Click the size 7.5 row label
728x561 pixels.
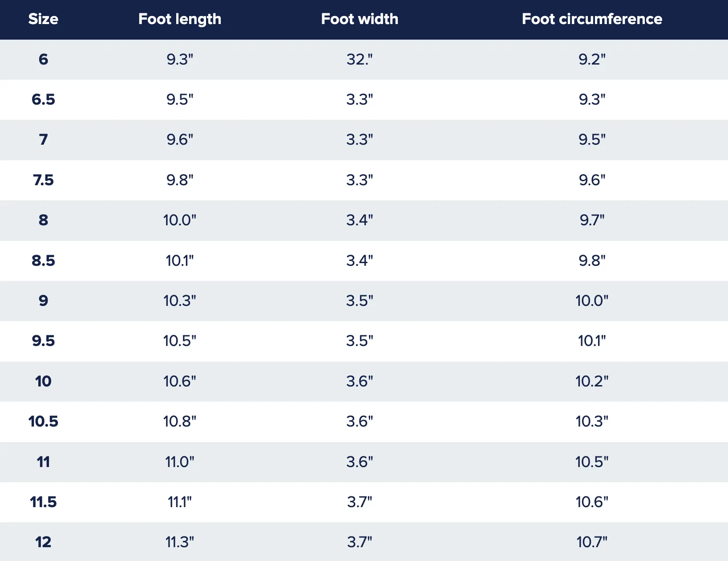tap(43, 180)
